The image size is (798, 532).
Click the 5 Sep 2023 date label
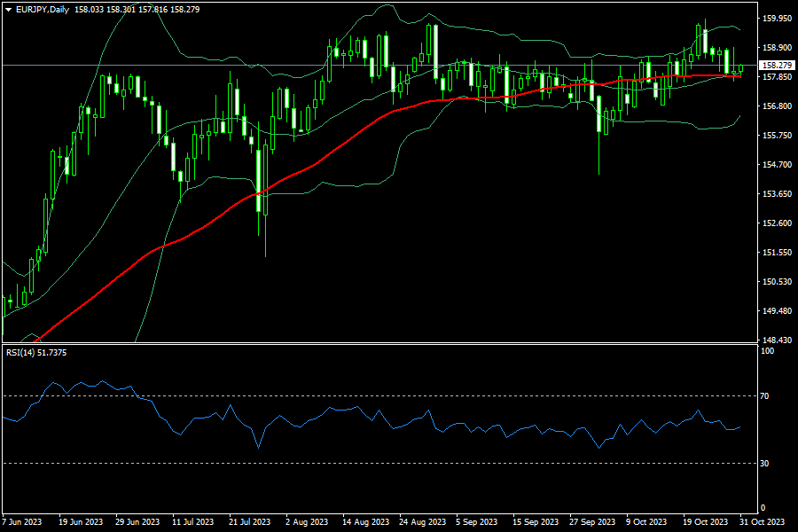click(476, 522)
